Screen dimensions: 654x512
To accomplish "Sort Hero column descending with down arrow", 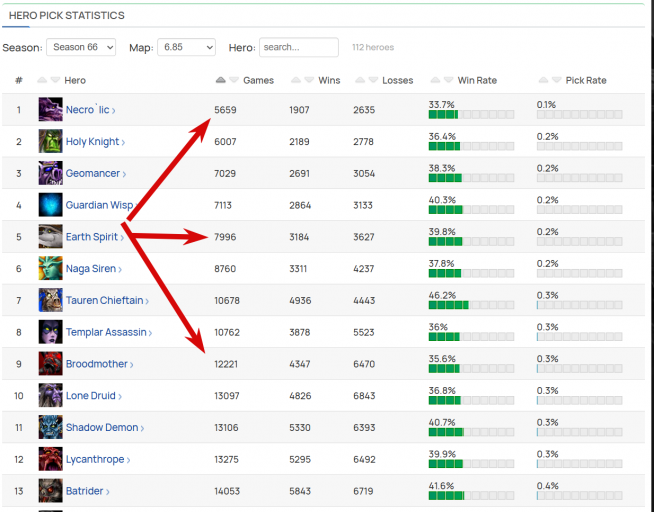I will click(55, 80).
